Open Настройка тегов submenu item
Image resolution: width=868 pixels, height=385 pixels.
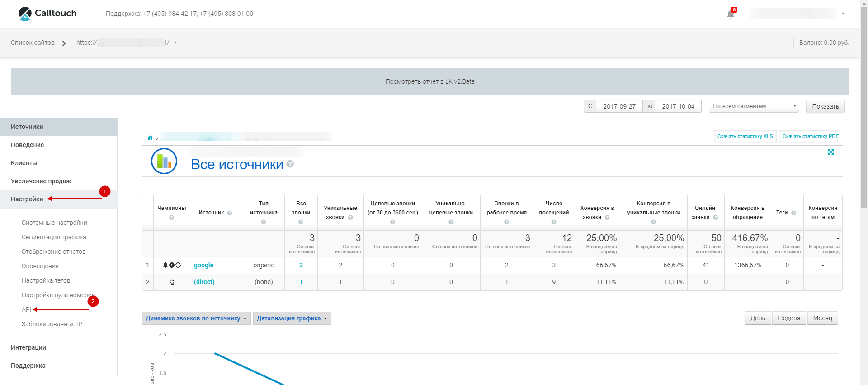[x=46, y=281]
